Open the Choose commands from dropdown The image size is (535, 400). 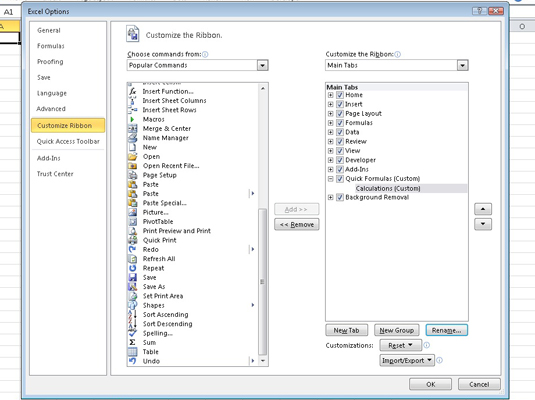coord(262,65)
